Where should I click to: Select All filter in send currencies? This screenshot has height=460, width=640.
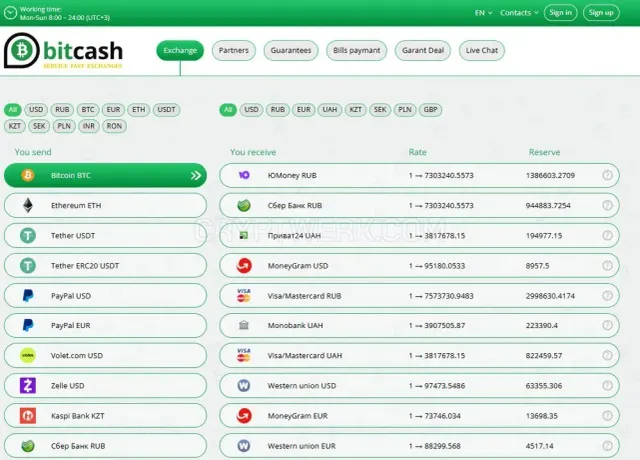pos(13,109)
